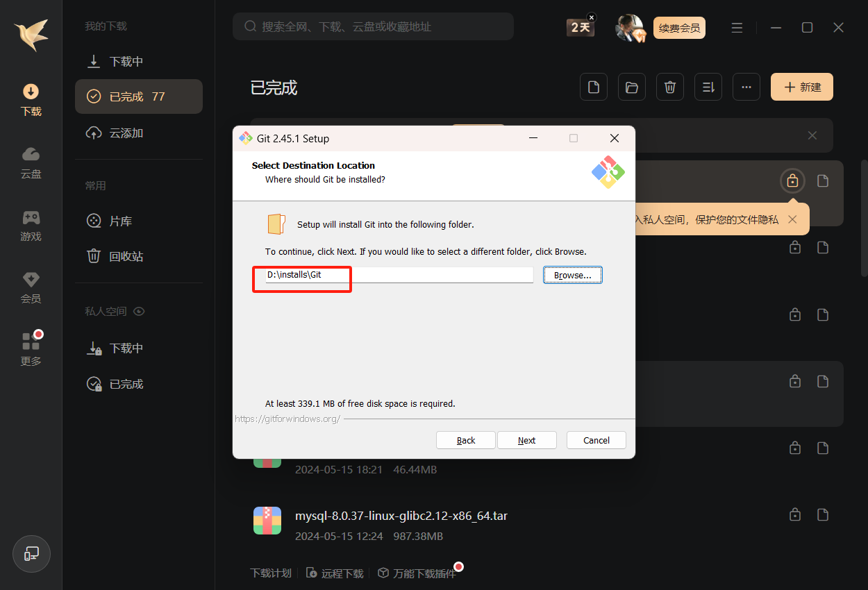The width and height of the screenshot is (868, 590).
Task: Click file icon on mysql tar row
Action: (823, 514)
